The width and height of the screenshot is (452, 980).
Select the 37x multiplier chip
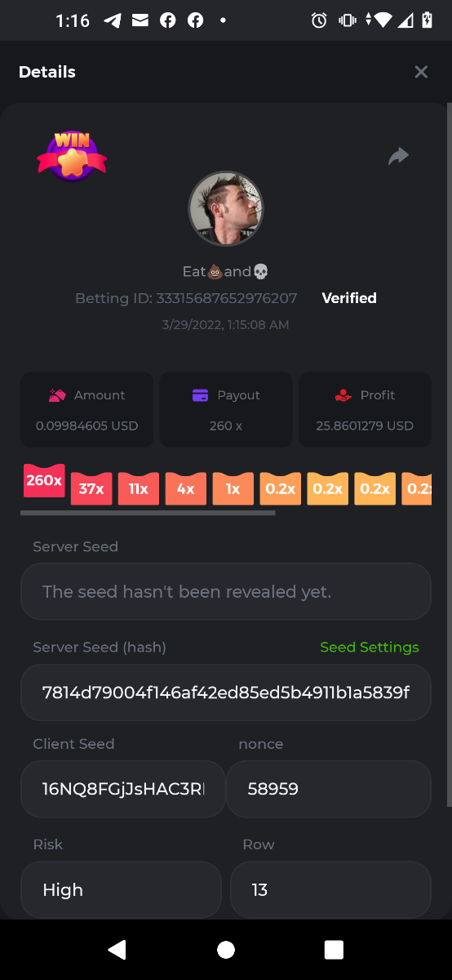pyautogui.click(x=91, y=489)
